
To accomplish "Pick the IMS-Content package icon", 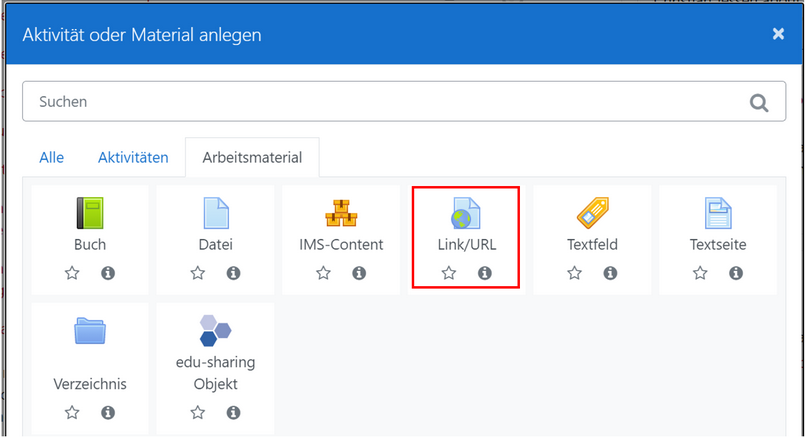I will pos(341,213).
